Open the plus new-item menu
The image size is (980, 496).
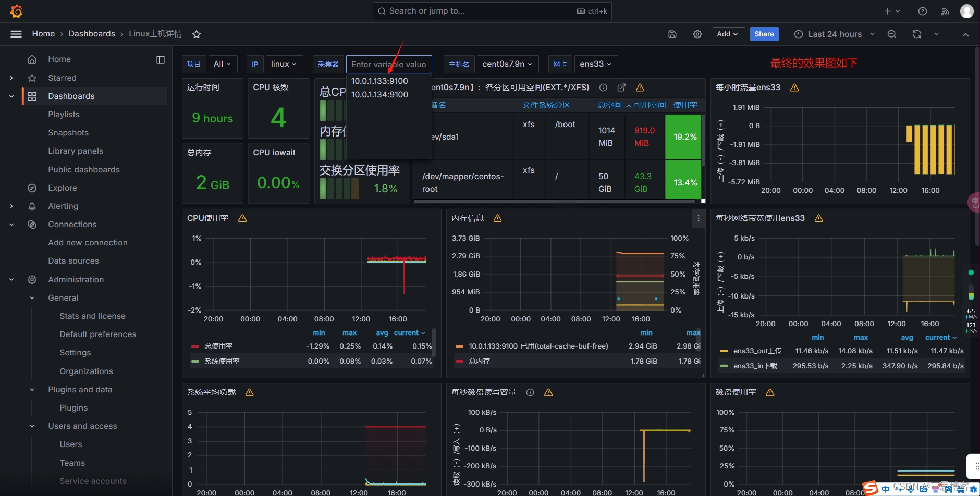(892, 11)
